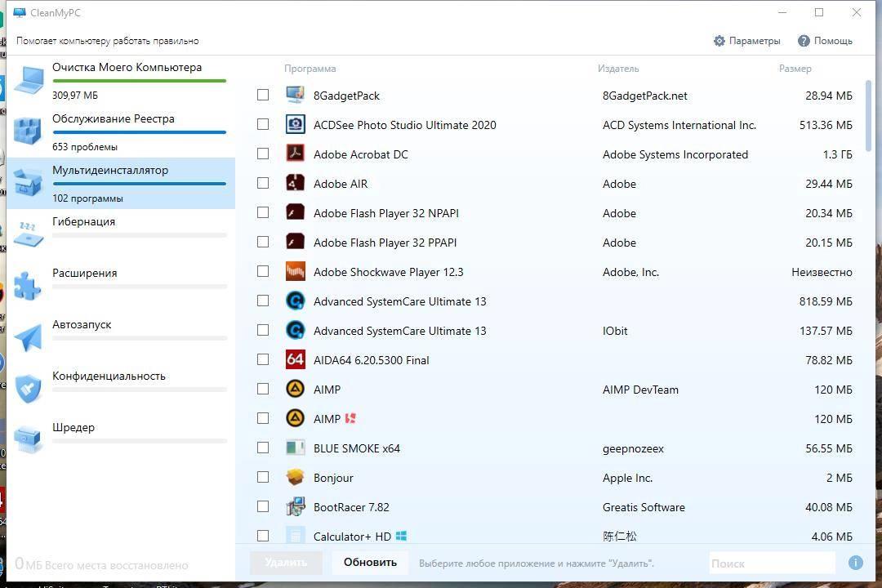
Task: Click the Шредер shredder icon
Action: coord(28,440)
